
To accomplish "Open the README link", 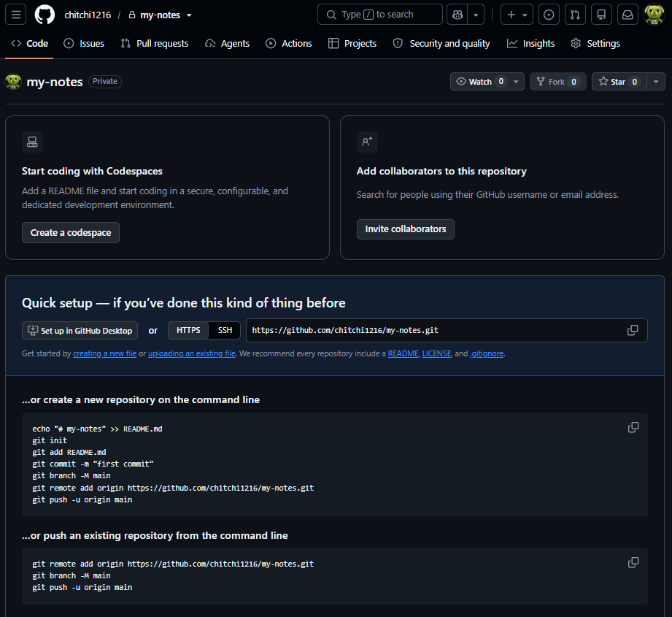I will tap(403, 353).
